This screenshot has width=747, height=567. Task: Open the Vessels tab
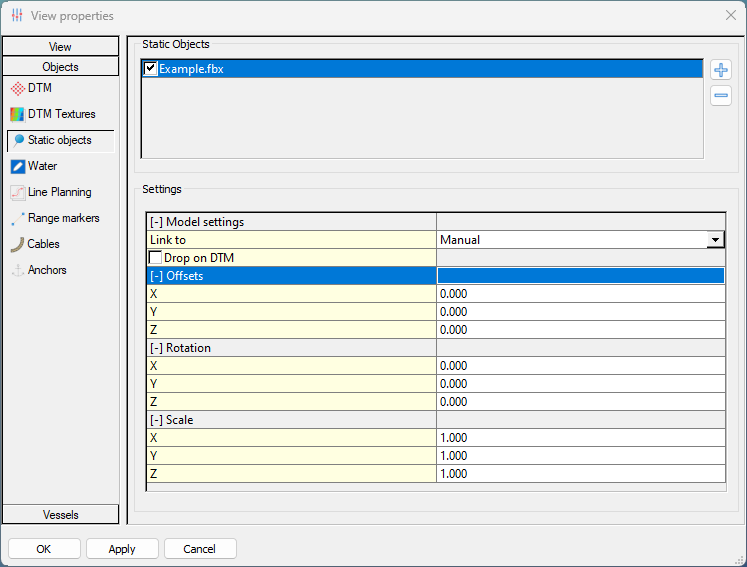tap(60, 515)
